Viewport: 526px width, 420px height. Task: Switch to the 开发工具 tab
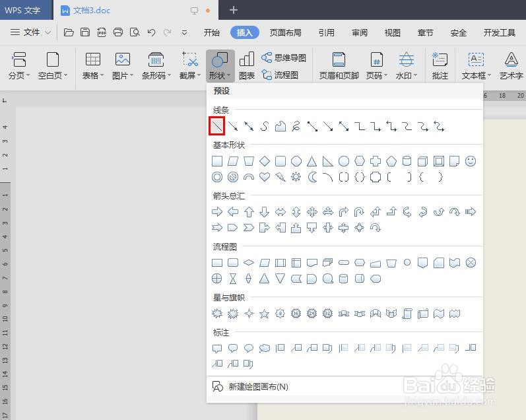(x=499, y=32)
